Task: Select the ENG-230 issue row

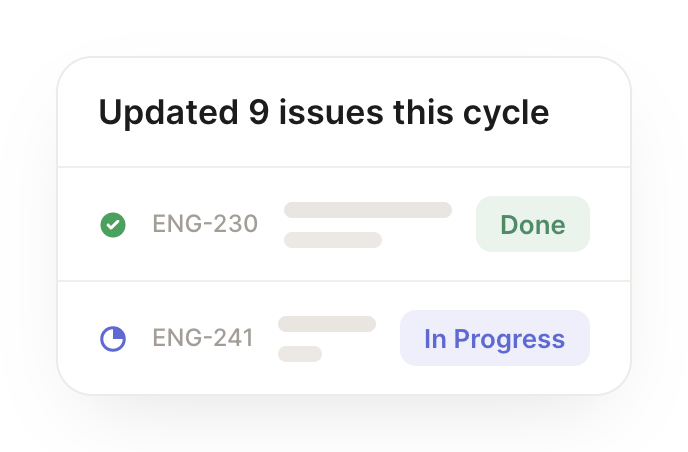Action: point(344,224)
